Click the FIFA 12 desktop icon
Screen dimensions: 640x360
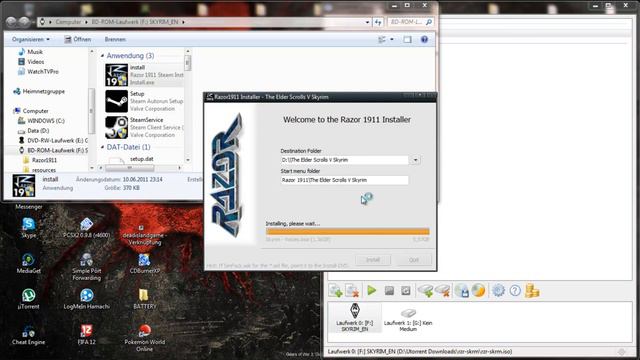click(87, 335)
